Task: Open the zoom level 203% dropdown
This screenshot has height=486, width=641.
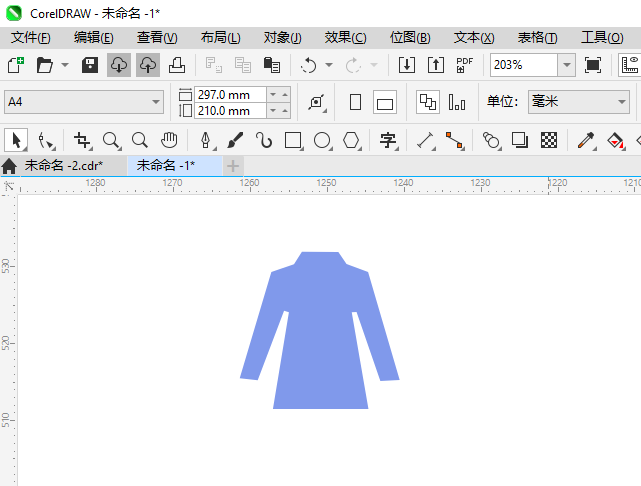Action: click(566, 65)
